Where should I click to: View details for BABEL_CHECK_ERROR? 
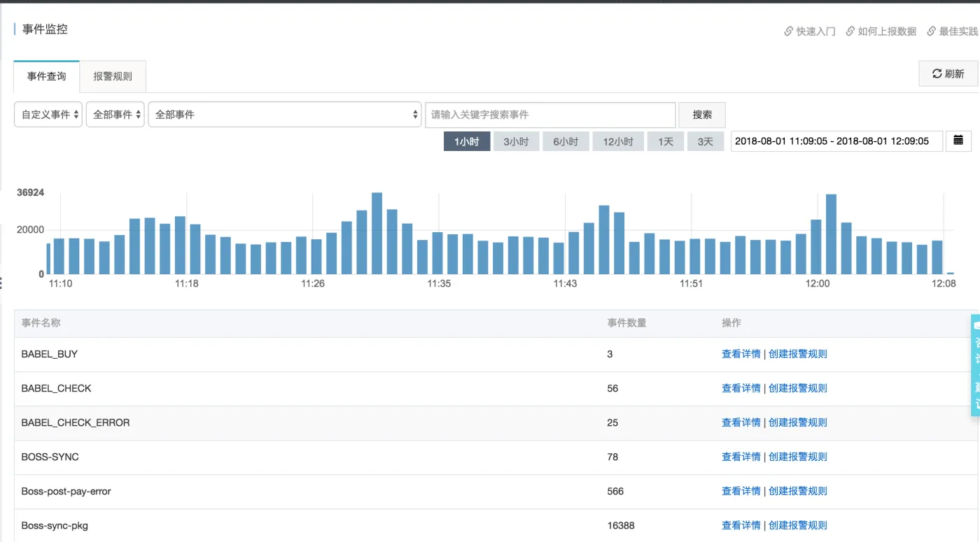[x=741, y=422]
